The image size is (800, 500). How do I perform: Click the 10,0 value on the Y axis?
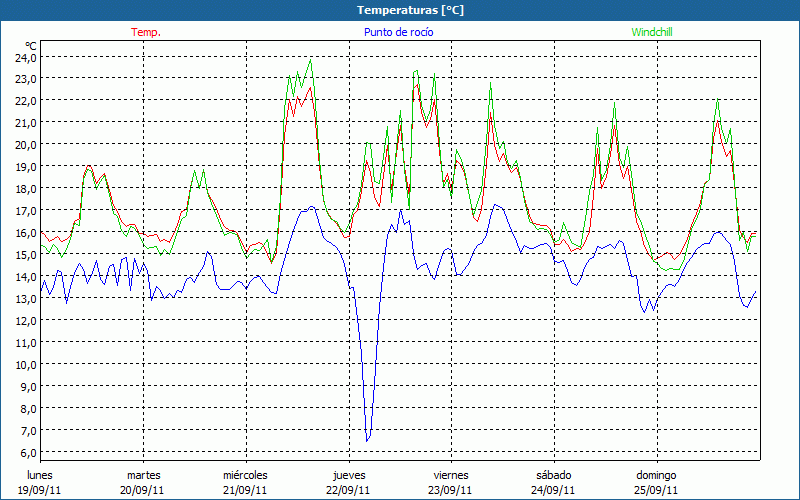tap(25, 364)
